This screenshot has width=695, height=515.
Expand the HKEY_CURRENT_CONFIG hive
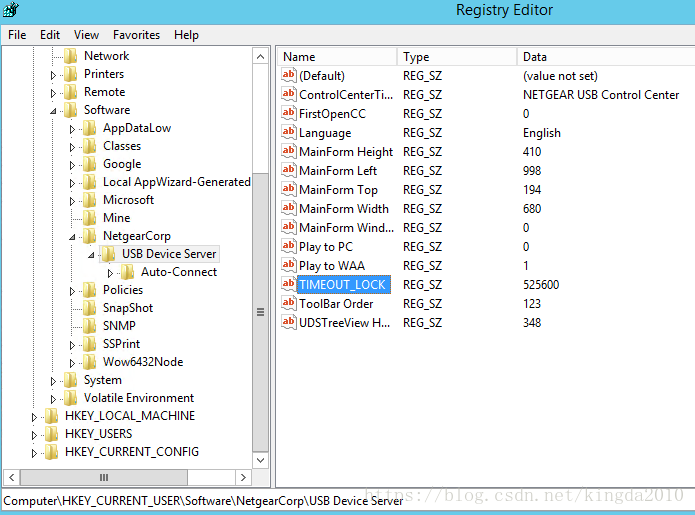[34, 453]
